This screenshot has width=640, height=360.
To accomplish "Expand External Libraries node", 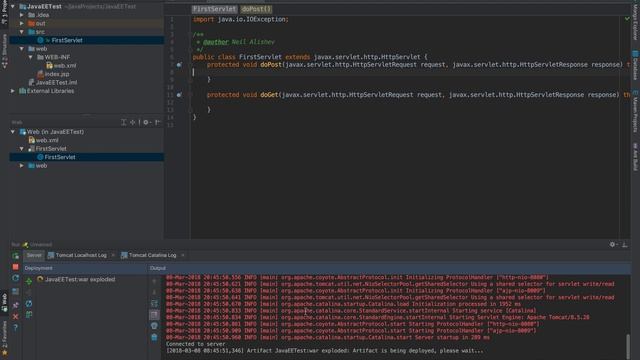I will click(13, 91).
